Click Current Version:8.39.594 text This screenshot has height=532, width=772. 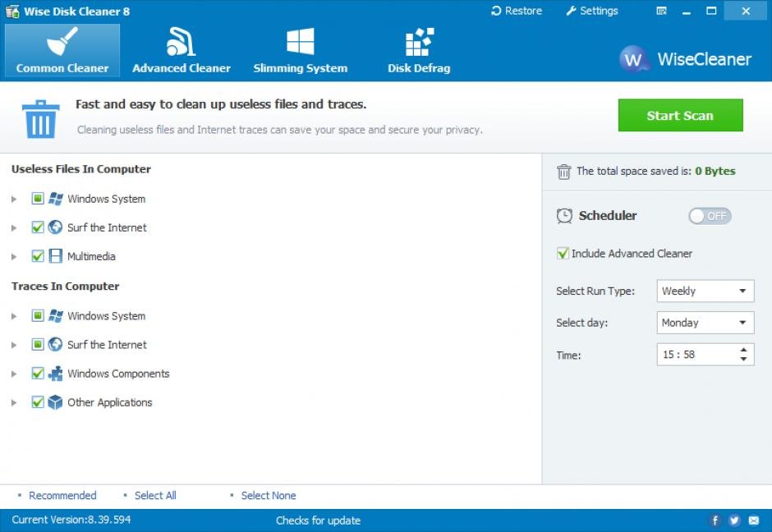(71, 520)
